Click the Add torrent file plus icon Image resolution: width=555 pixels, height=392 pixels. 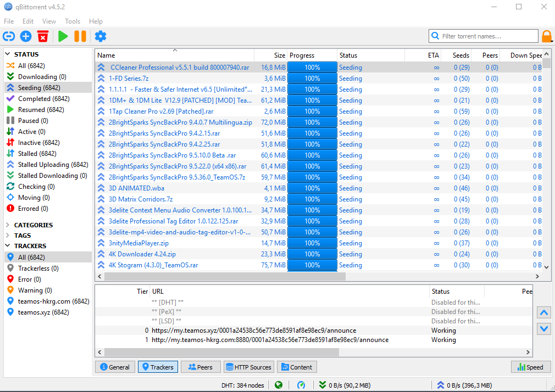[26, 36]
